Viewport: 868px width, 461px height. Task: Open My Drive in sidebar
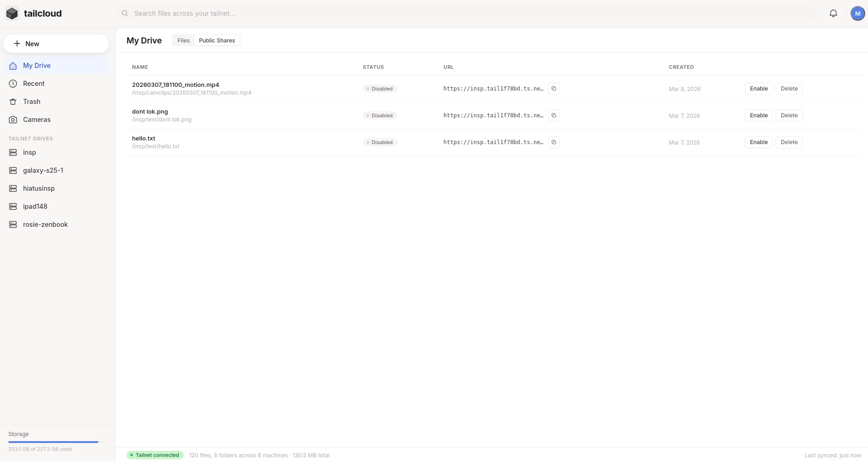pos(56,66)
